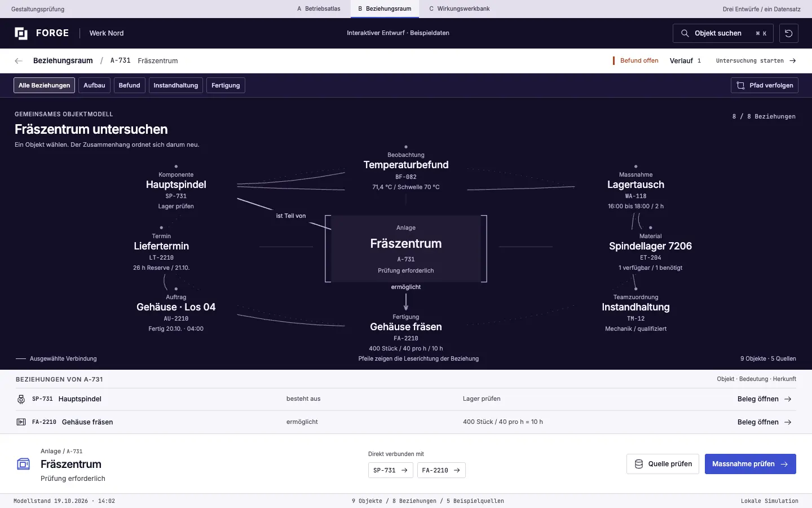Toggle the Aufbau filter
Screen dimensions: 812x508
pyautogui.click(x=94, y=85)
